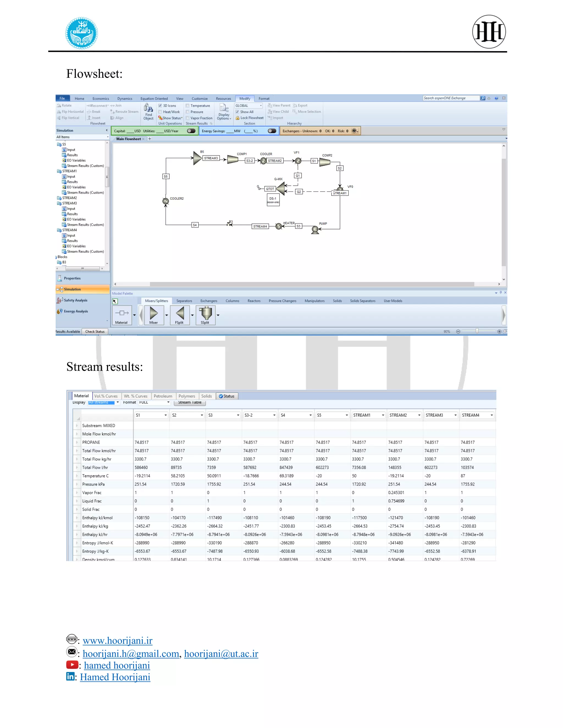Click the hoorijani.h@gmail.com email link
563x728 pixels.
(131, 654)
